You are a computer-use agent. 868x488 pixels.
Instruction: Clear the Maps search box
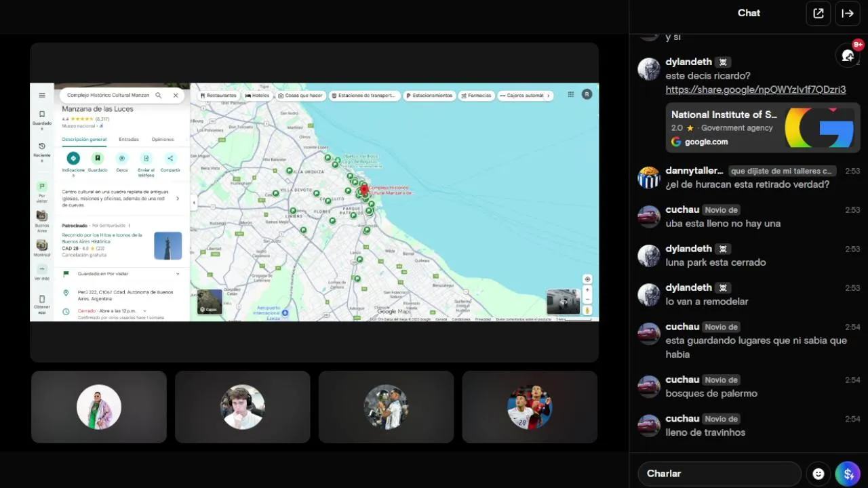tap(176, 96)
